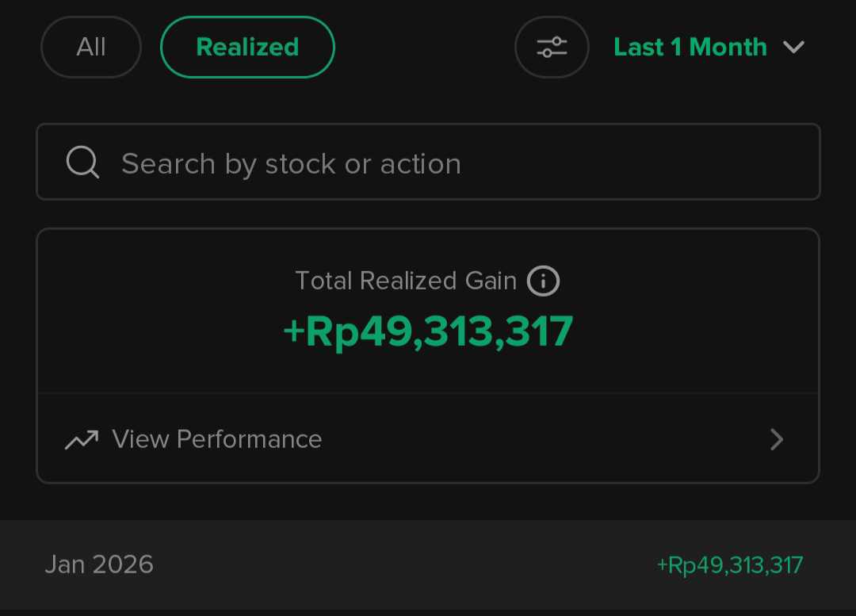Screen dimensions: 856x616
Task: Expand the Jan 2026 month section
Action: pos(428,564)
